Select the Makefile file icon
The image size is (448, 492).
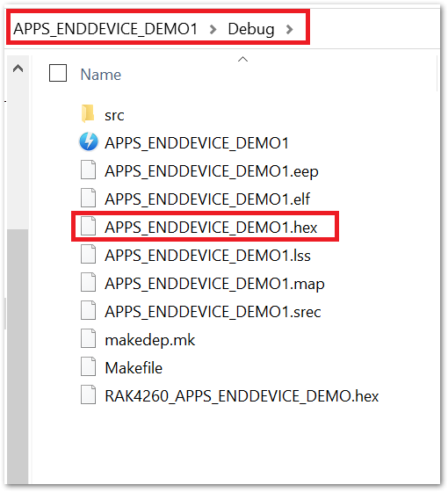pos(88,366)
